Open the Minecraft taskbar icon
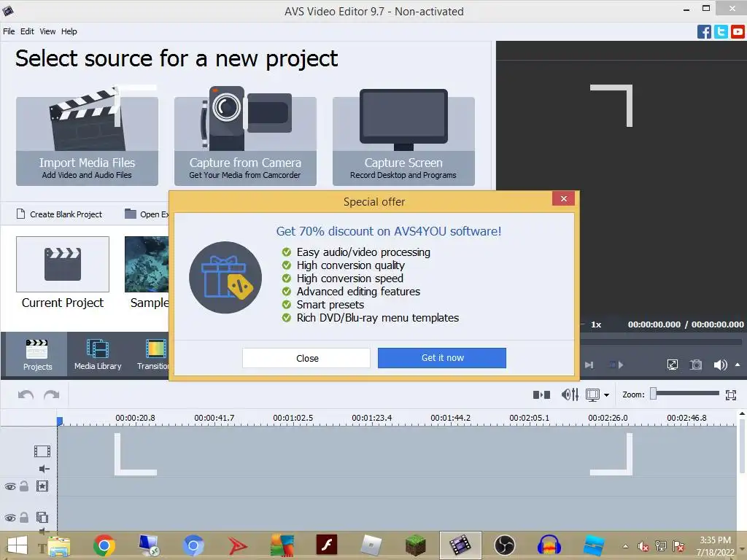The image size is (747, 560). 415,545
